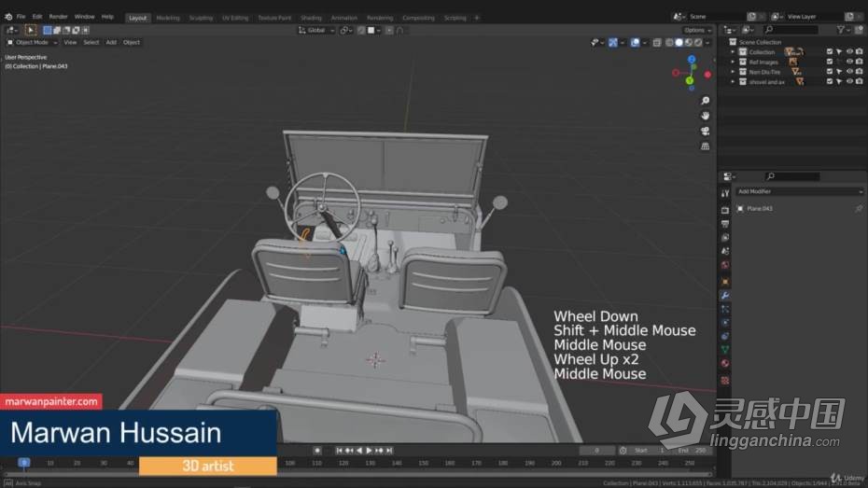Open the Object Data properties tab icon
The height and width of the screenshot is (488, 868).
coord(725,350)
